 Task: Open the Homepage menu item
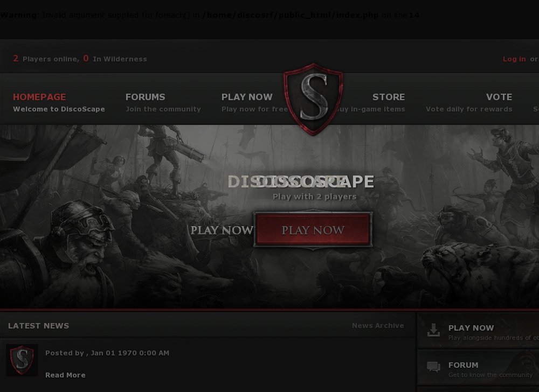(59, 102)
